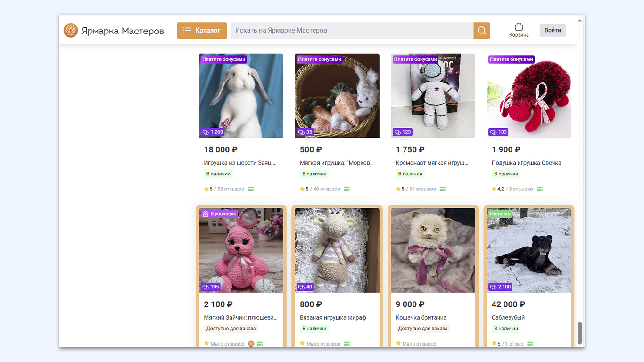
Task: Click the bonus coins badge 123
Action: click(403, 132)
